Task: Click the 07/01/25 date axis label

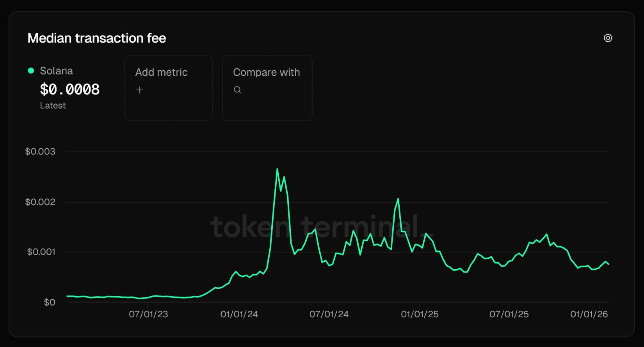Action: tap(509, 314)
